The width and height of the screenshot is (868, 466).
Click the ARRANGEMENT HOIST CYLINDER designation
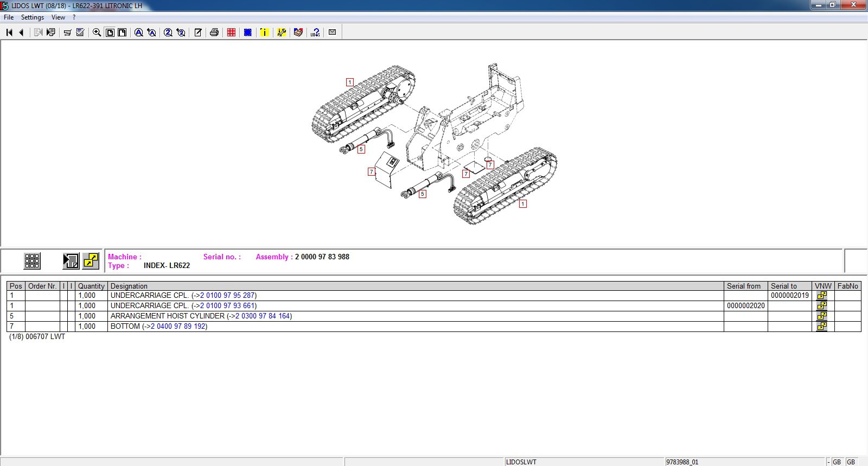[x=168, y=316]
